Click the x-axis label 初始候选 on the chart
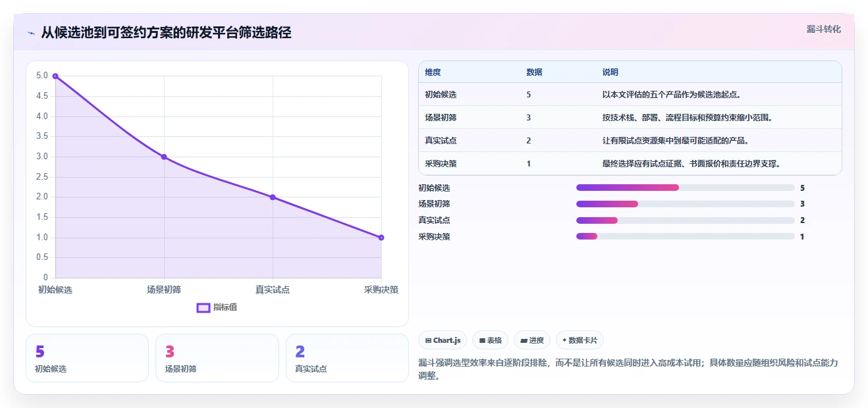 tap(55, 290)
